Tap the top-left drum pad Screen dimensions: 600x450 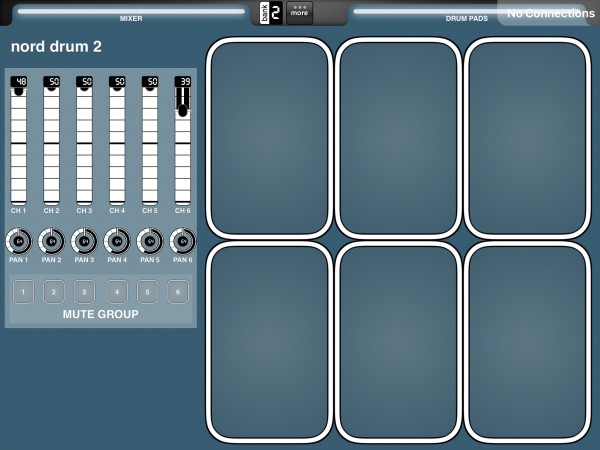click(269, 138)
